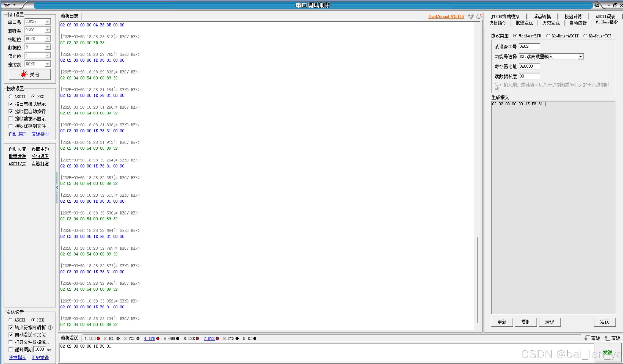The width and height of the screenshot is (623, 364).
Task: Click the red port close icon
Action: 23,74
